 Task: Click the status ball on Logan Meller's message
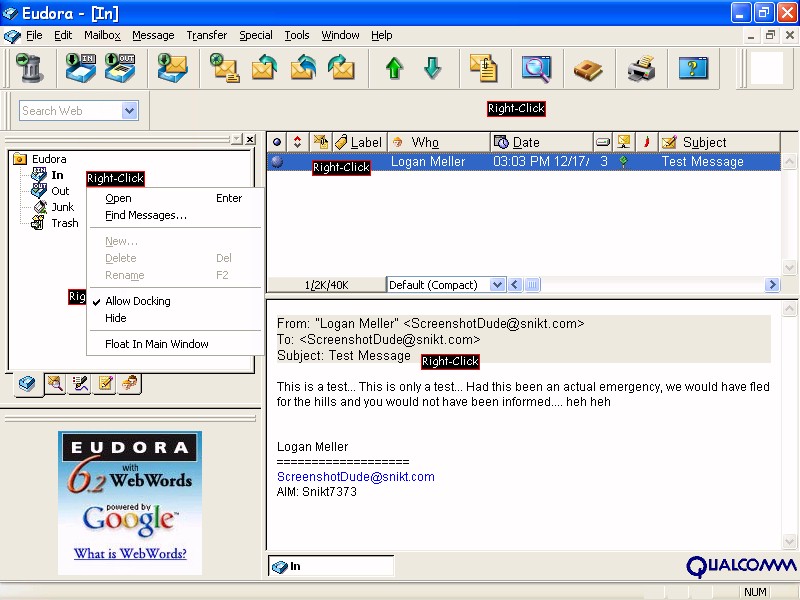(277, 162)
